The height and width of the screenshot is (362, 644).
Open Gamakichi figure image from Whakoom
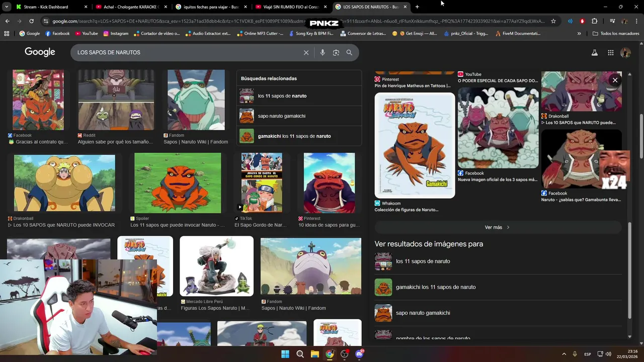(415, 145)
